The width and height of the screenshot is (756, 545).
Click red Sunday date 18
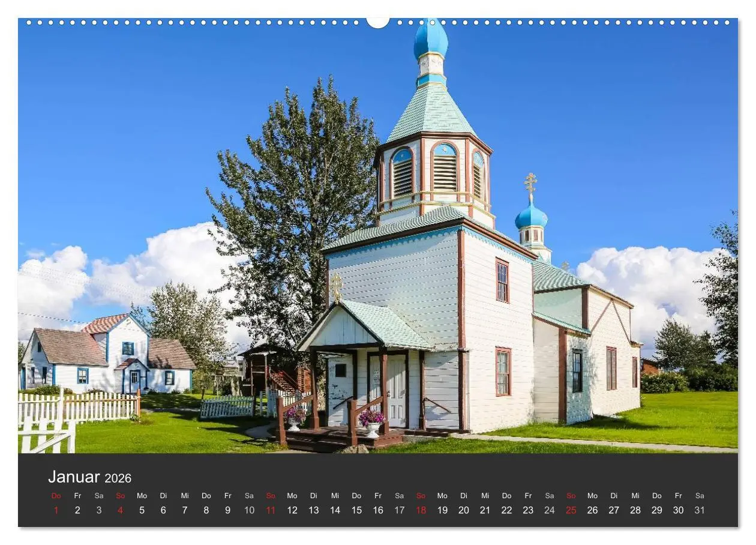(x=421, y=510)
